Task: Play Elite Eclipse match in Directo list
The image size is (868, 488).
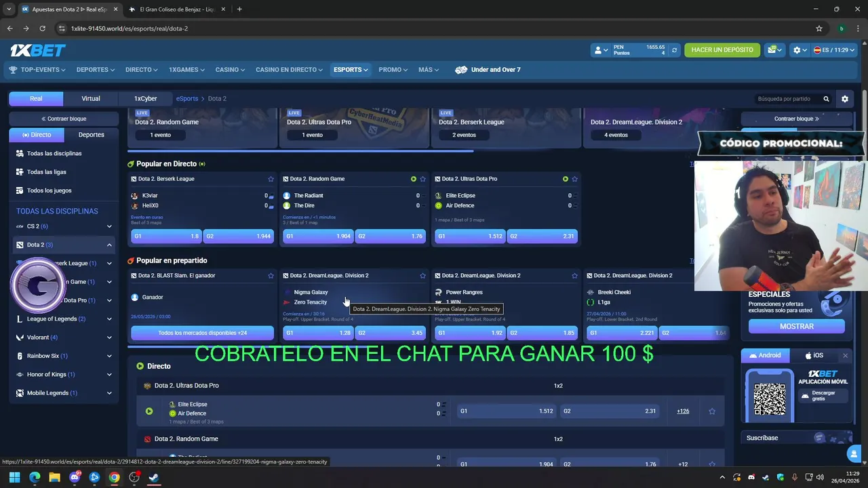Action: pos(149,411)
